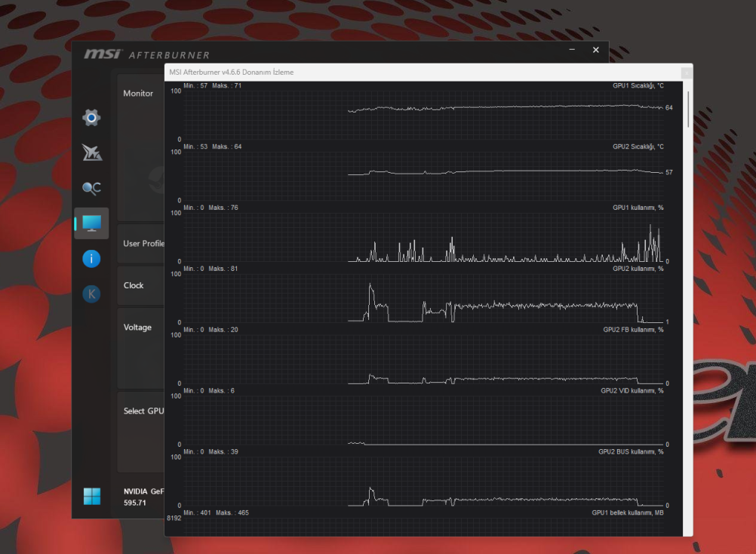Click the 'Min. : 401 Maks. : 465' readout
The height and width of the screenshot is (554, 756).
click(216, 512)
